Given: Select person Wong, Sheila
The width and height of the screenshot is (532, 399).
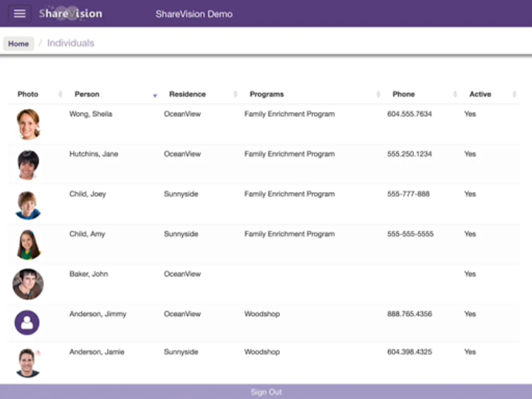Looking at the screenshot, I should point(91,114).
